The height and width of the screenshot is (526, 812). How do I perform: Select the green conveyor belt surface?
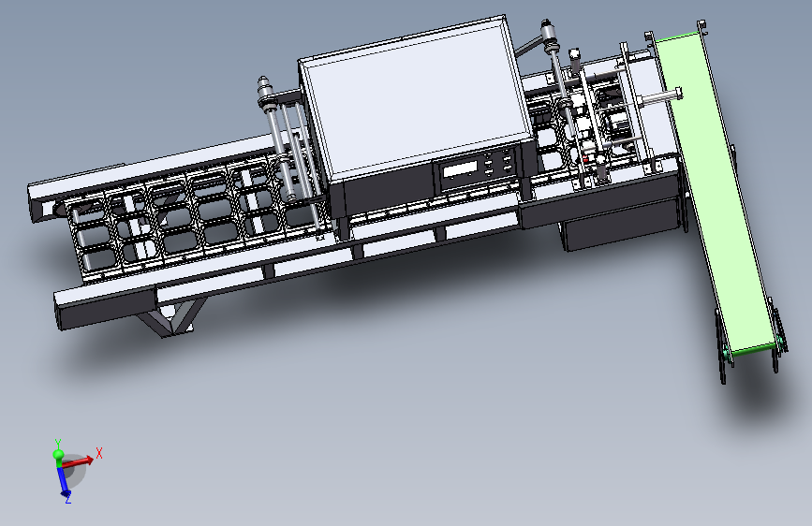click(x=717, y=192)
